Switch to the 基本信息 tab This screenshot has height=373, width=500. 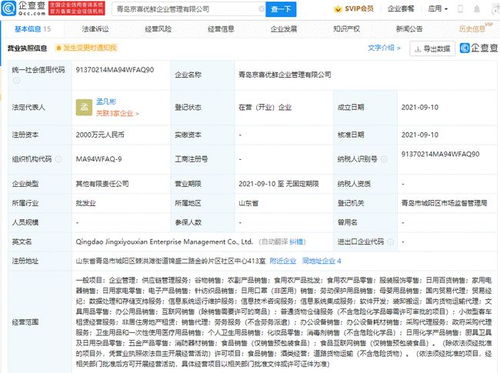(33, 29)
